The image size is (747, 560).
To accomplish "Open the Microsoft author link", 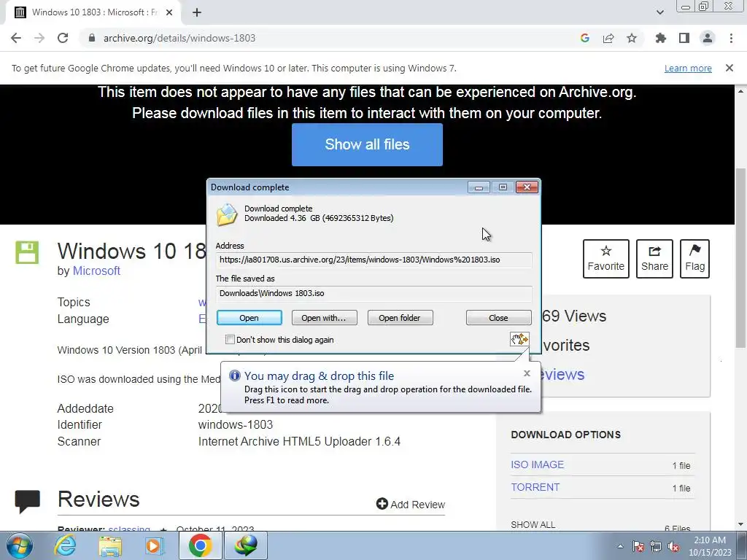I will click(96, 271).
